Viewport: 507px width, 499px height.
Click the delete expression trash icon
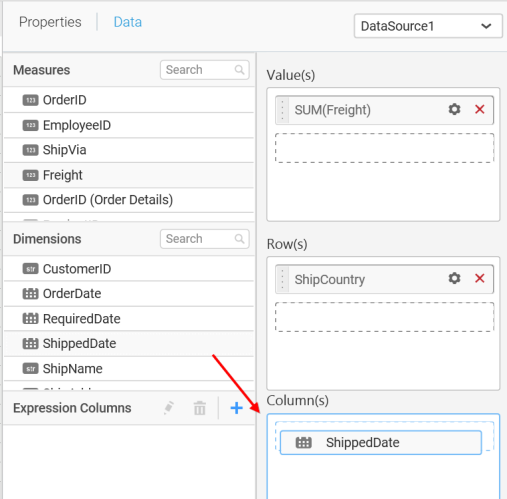200,408
